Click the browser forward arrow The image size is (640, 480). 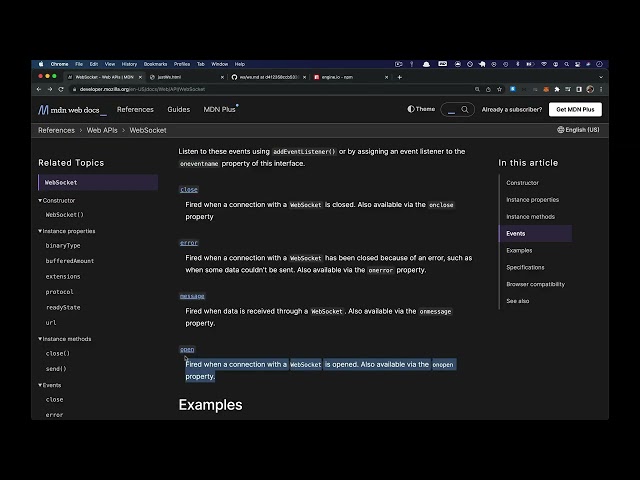(50, 89)
